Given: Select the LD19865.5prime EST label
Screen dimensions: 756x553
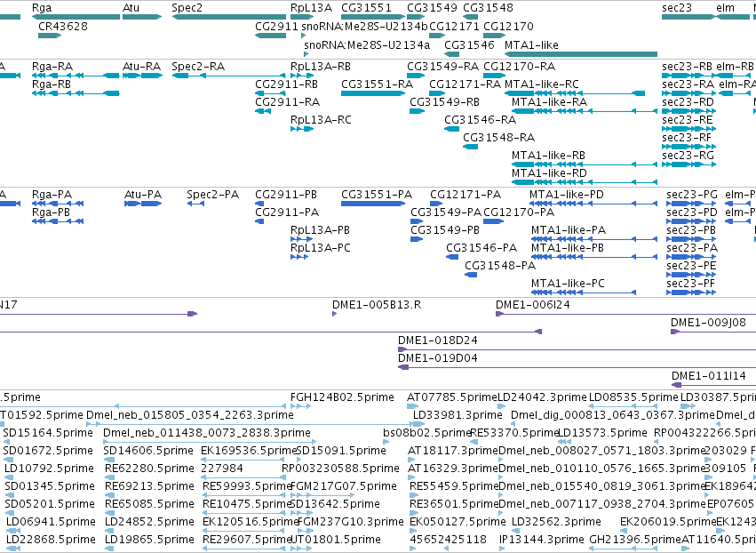Looking at the screenshot, I should pyautogui.click(x=149, y=539).
